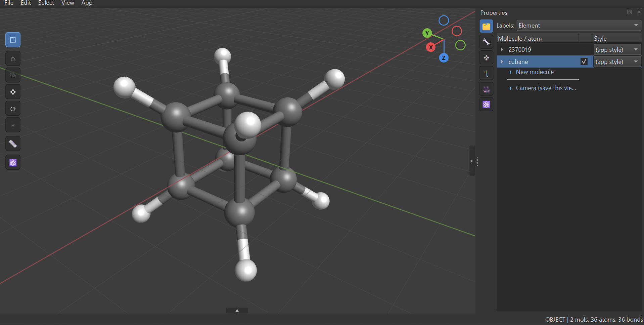The image size is (644, 325).
Task: Open the sine wave properties tab
Action: pyautogui.click(x=486, y=73)
